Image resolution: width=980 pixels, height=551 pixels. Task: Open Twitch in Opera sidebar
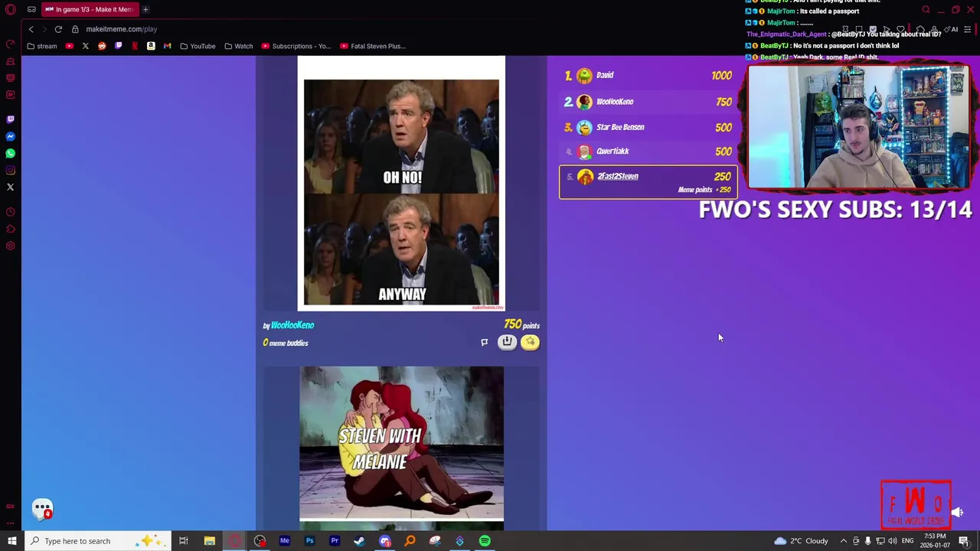(11, 119)
